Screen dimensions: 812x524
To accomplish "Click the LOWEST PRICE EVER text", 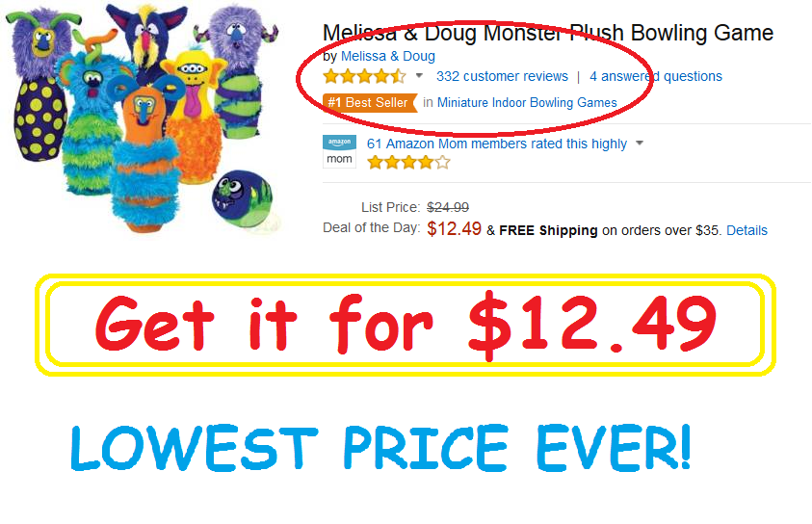I will 380,449.
